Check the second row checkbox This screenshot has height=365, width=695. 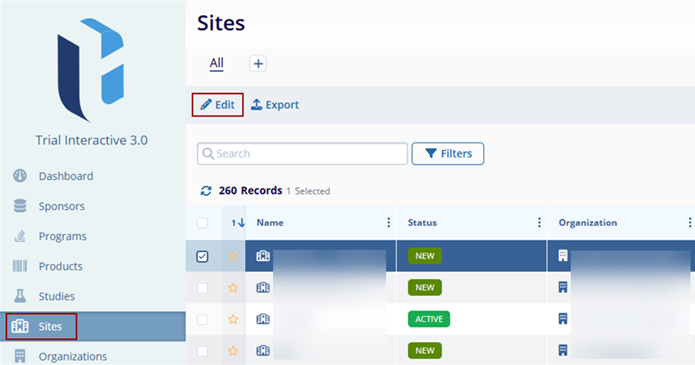202,288
